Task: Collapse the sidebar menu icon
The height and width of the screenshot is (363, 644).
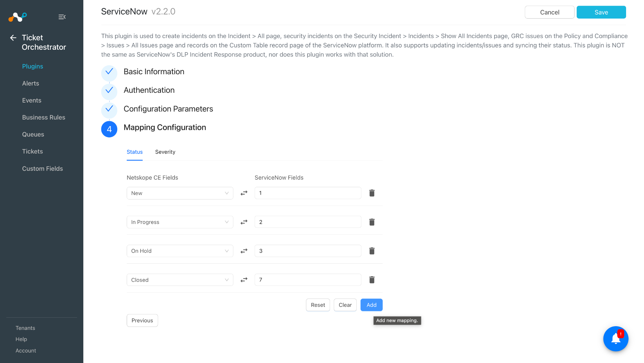Action: click(x=62, y=17)
